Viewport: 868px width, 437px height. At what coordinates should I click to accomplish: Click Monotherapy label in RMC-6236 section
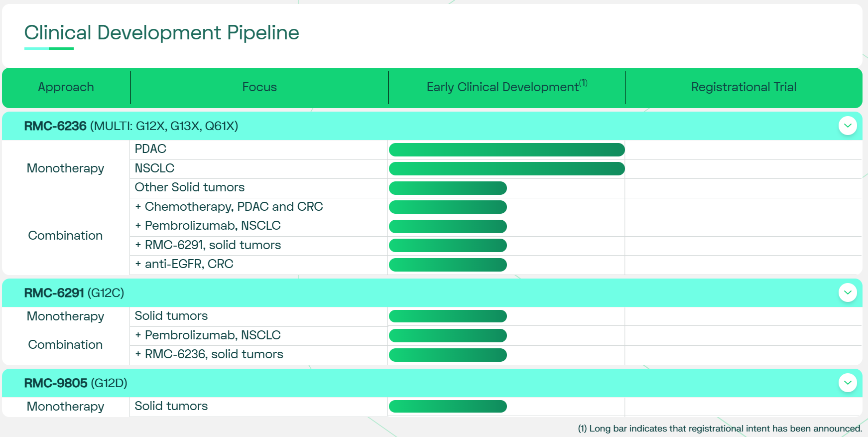pos(65,168)
